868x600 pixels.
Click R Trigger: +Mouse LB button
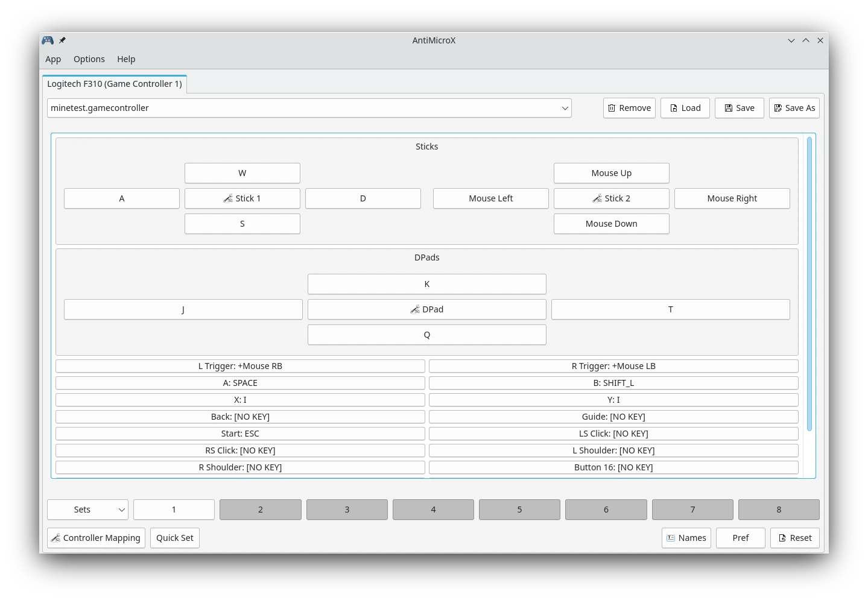(613, 366)
